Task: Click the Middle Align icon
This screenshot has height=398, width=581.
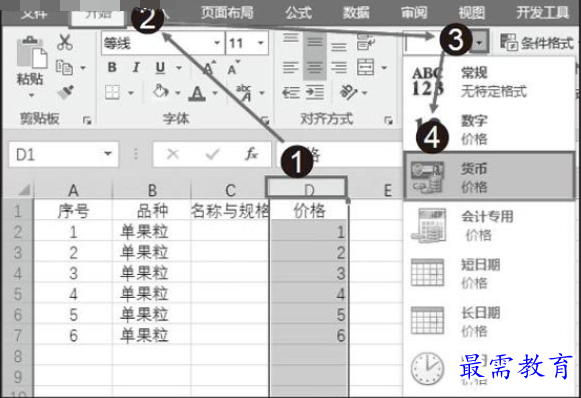Action: click(315, 43)
